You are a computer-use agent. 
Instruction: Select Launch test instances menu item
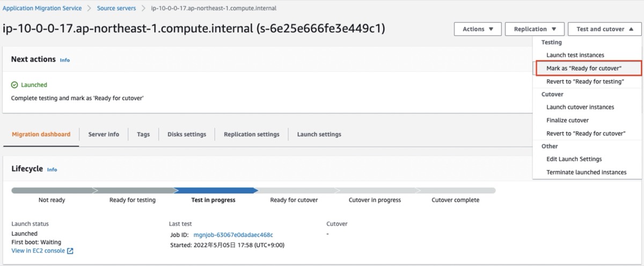click(x=575, y=55)
